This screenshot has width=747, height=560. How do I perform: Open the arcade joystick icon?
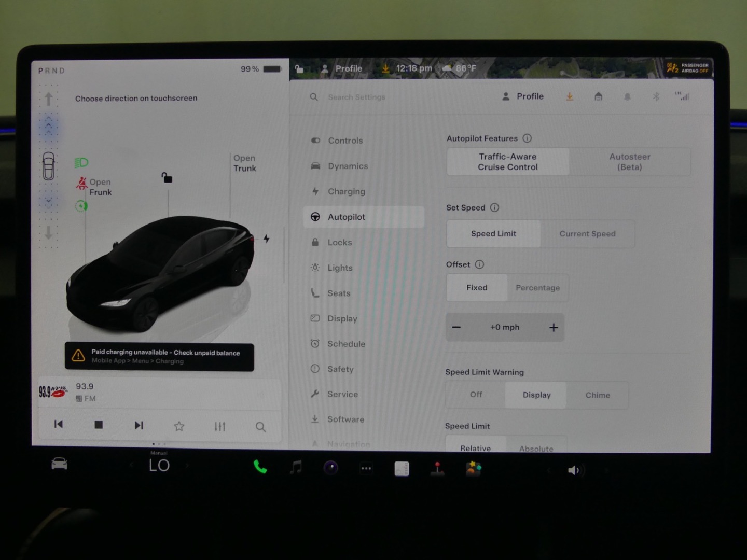pyautogui.click(x=437, y=468)
